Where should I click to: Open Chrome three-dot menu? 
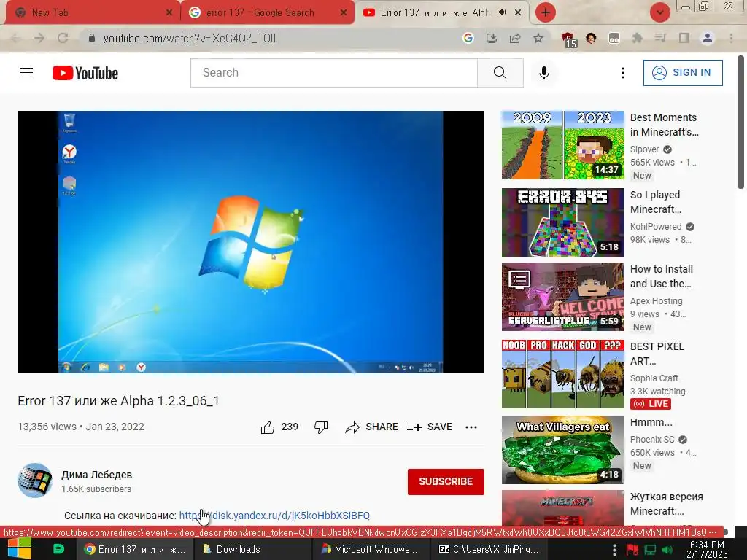click(x=731, y=38)
